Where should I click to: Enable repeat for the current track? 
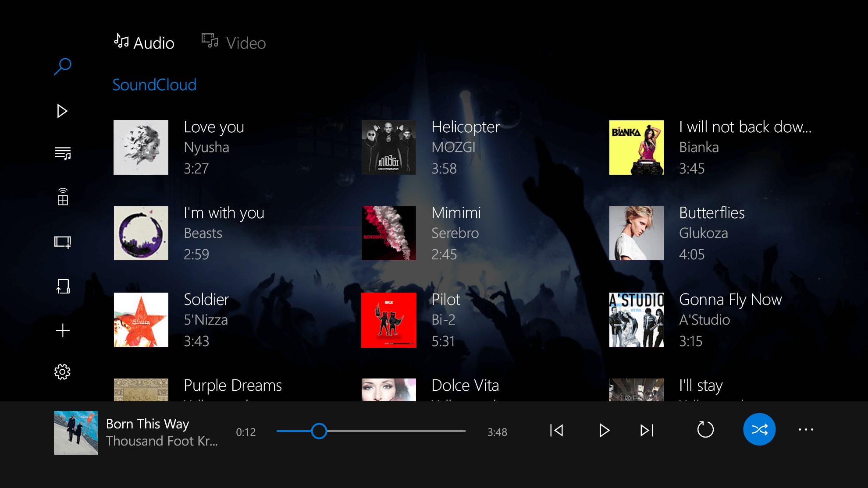705,431
